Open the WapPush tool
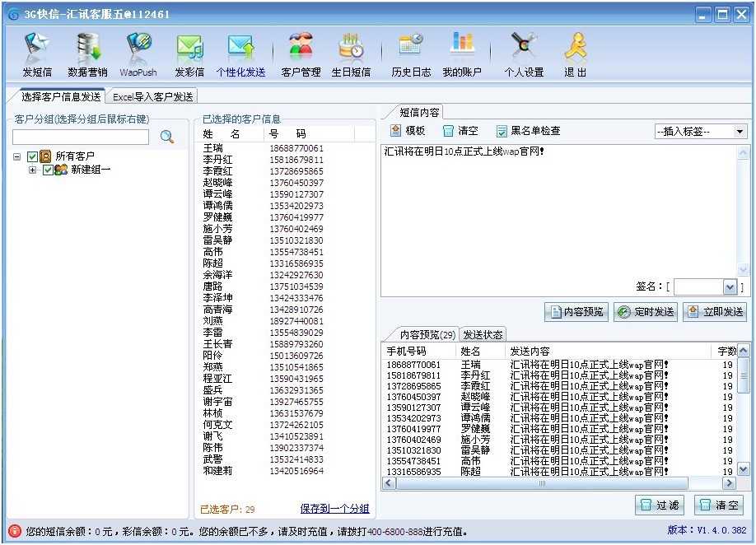 coord(138,55)
